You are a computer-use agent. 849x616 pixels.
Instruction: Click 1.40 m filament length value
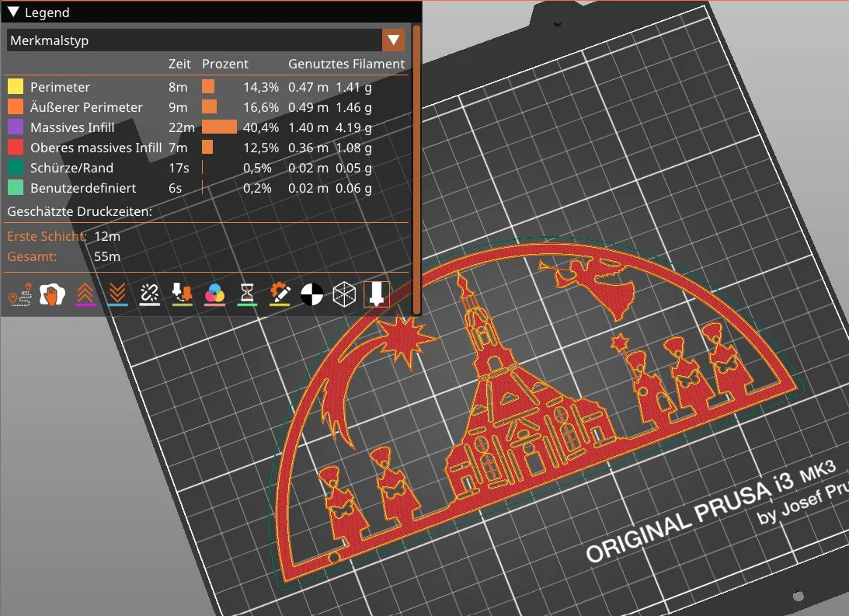(308, 127)
